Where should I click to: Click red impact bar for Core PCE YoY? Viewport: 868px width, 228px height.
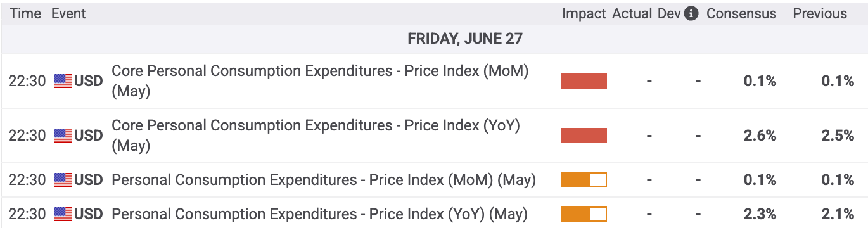[584, 136]
